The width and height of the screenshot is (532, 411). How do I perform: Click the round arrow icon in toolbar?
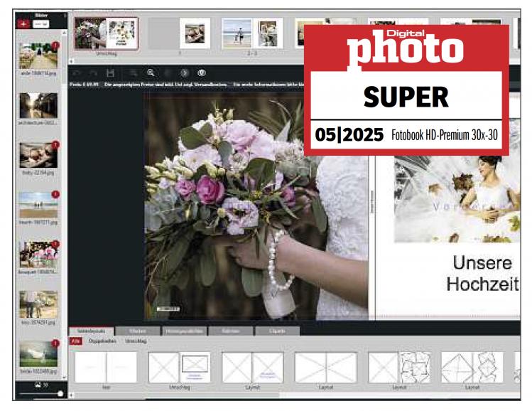click(x=184, y=73)
